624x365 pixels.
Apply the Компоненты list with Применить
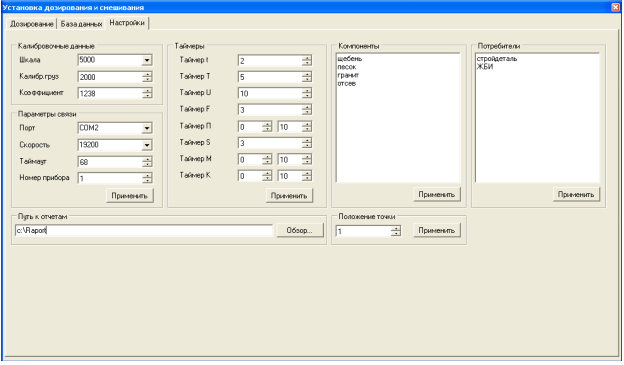click(437, 195)
